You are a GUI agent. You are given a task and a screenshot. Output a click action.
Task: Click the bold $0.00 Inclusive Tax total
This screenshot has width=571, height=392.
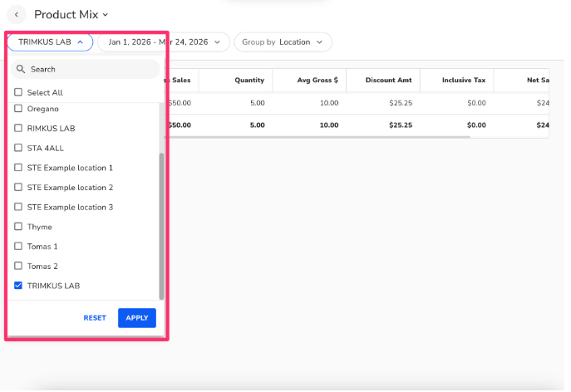pyautogui.click(x=476, y=125)
